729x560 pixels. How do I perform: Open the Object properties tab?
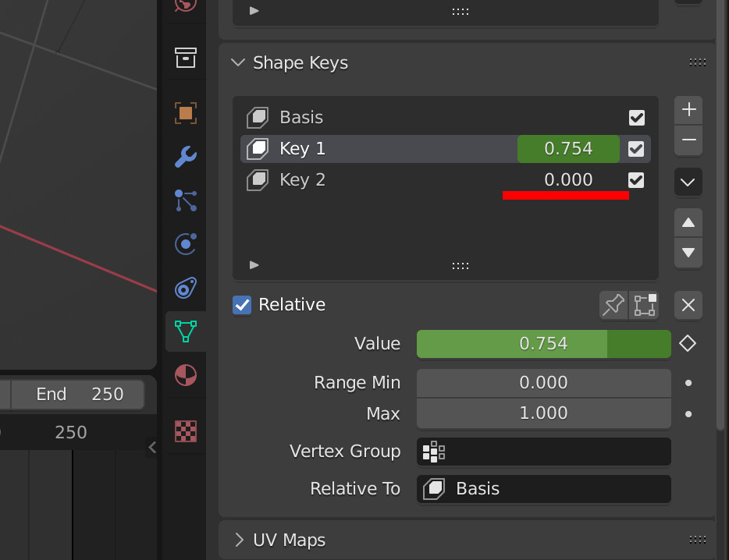[186, 113]
